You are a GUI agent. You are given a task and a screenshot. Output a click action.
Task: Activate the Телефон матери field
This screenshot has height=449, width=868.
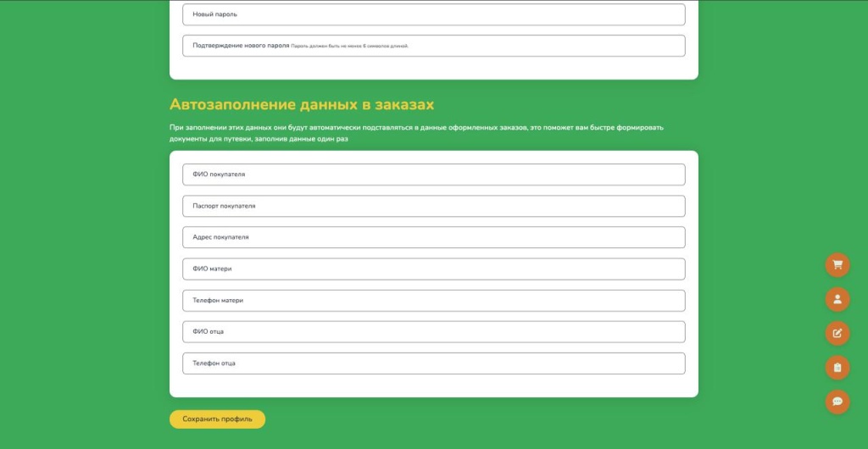[433, 300]
